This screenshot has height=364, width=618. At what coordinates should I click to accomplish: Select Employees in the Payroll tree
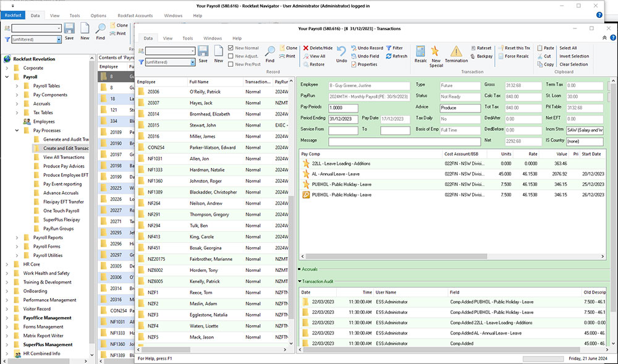(44, 122)
